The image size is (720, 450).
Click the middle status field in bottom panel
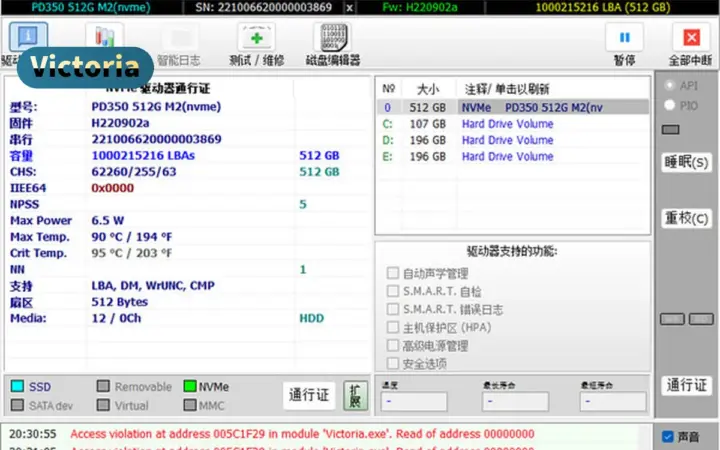pos(515,401)
